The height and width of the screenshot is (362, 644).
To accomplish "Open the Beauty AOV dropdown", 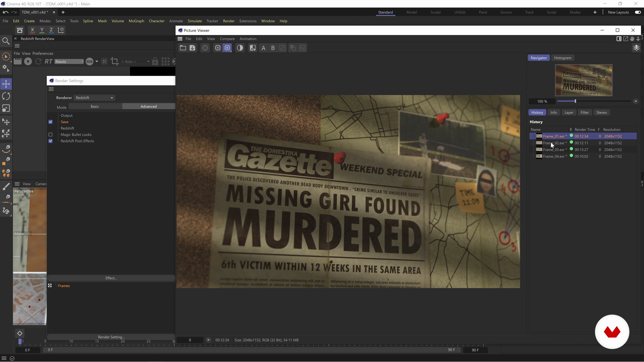I will point(69,62).
